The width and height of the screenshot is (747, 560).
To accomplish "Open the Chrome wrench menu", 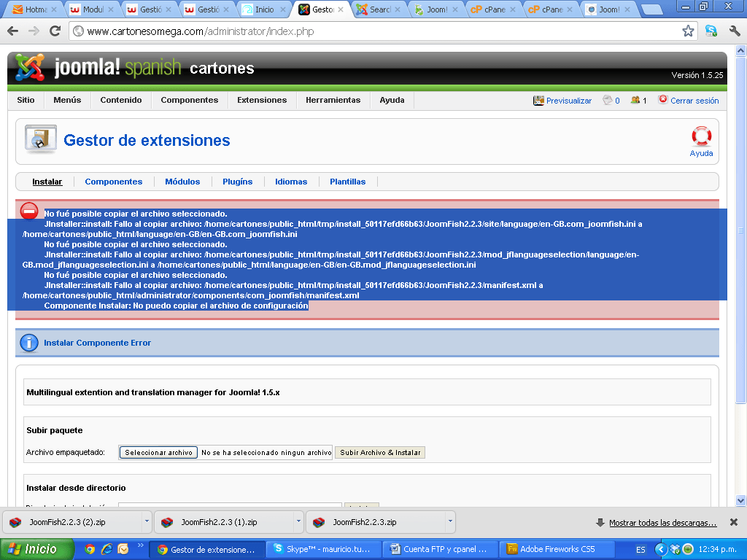I will tap(734, 31).
